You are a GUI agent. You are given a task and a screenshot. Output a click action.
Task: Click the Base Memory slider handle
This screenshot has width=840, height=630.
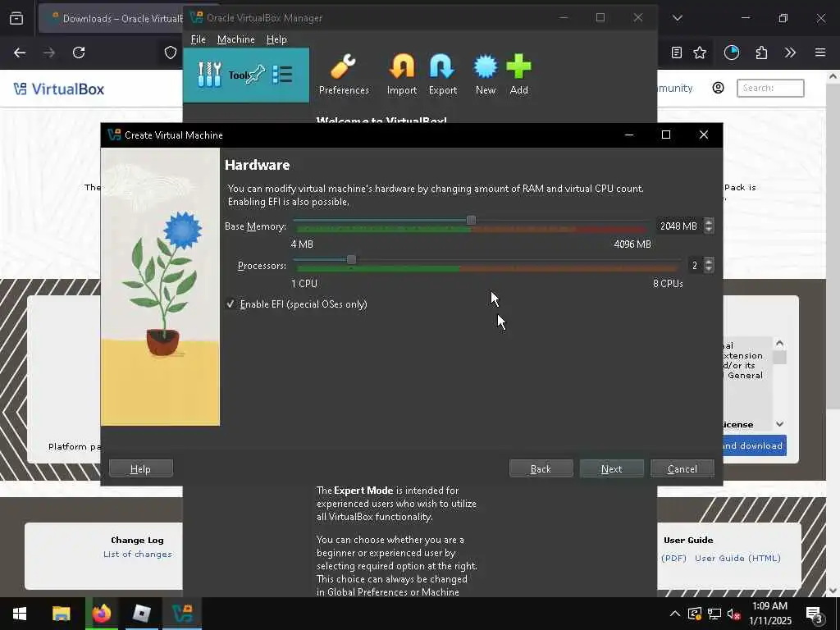pos(471,220)
